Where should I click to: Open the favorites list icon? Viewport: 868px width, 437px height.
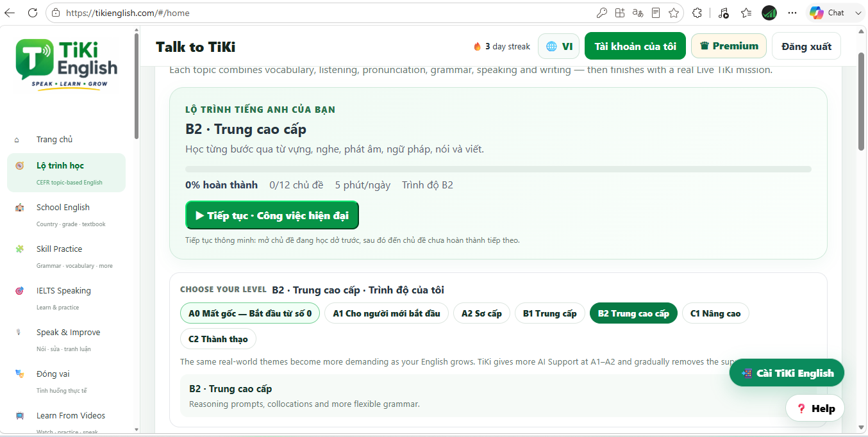(746, 13)
